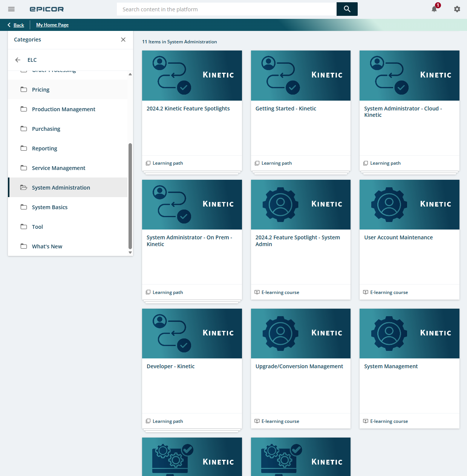Image resolution: width=467 pixels, height=476 pixels.
Task: Select the Reporting category
Action: tap(68, 148)
